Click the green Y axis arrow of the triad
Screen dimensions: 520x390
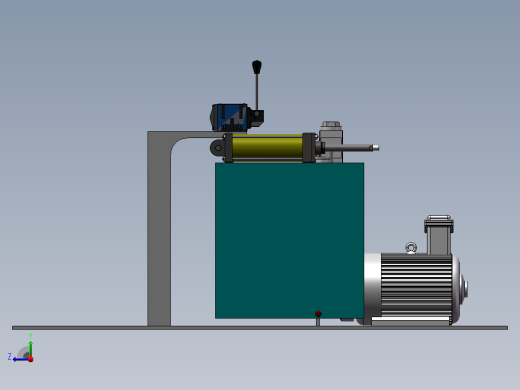click(x=31, y=349)
